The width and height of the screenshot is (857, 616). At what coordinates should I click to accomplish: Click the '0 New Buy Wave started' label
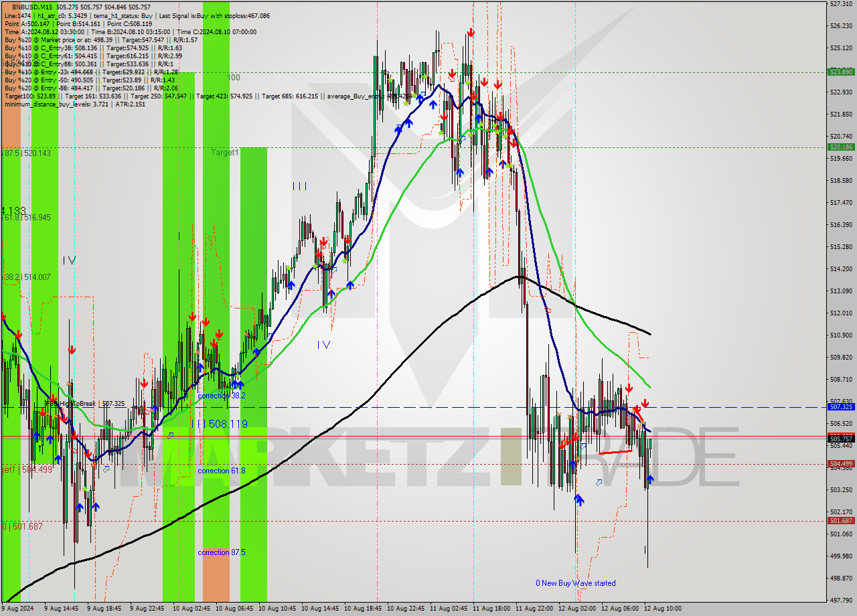[x=575, y=583]
